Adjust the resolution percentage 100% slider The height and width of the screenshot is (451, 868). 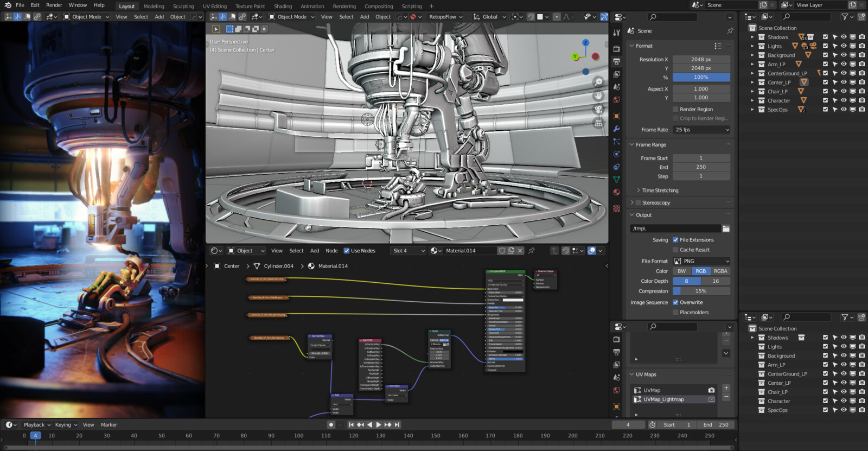pyautogui.click(x=701, y=77)
